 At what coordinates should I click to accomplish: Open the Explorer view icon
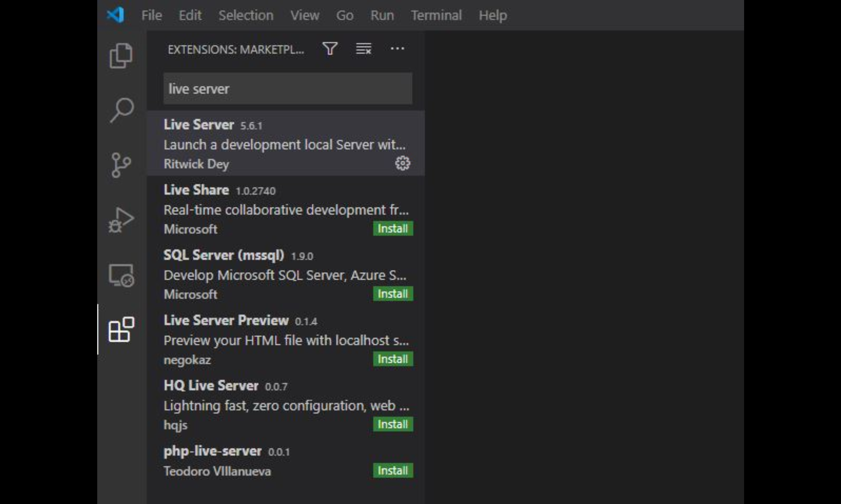[121, 55]
